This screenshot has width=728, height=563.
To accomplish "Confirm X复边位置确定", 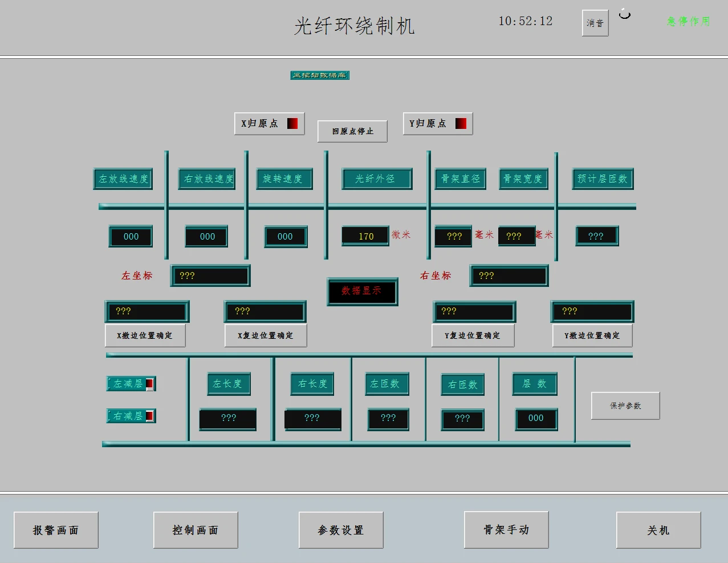I will click(x=265, y=335).
